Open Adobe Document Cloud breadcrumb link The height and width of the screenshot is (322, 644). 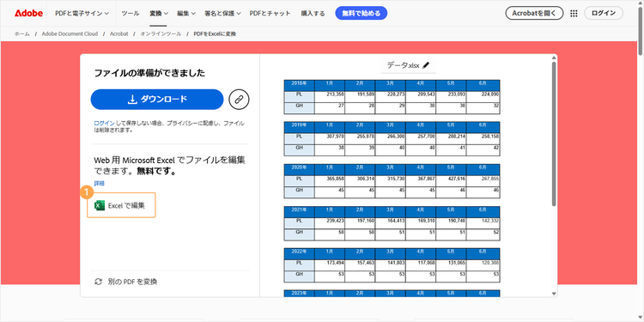tap(70, 34)
